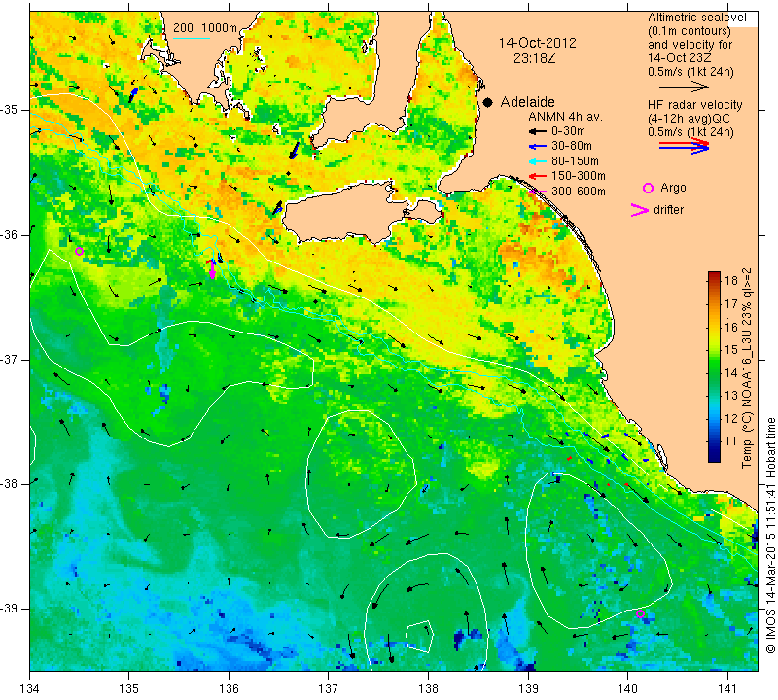Click the magenta drifter legend chevron
This screenshot has height=700, width=778.
click(x=640, y=210)
